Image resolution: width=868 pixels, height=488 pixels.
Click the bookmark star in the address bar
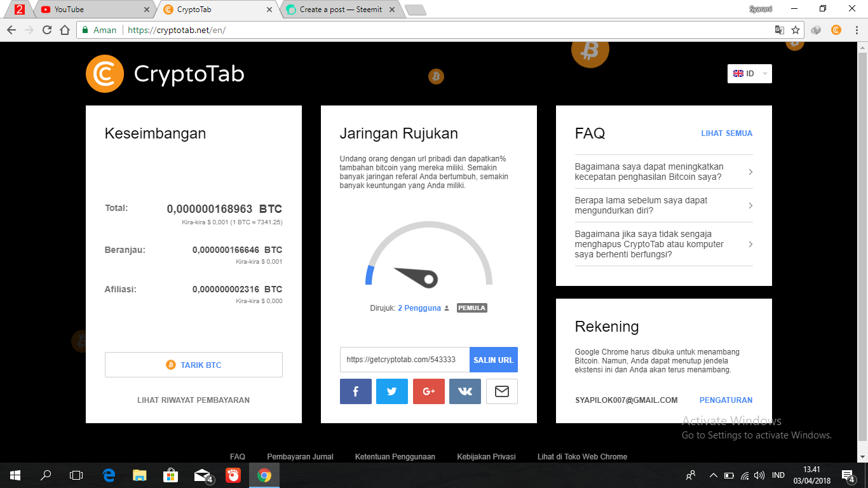click(x=795, y=29)
